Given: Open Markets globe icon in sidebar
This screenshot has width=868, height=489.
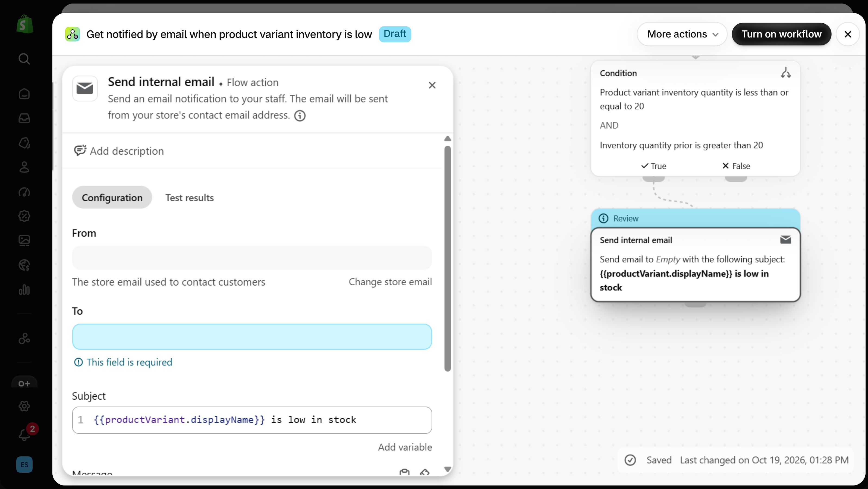Looking at the screenshot, I should [x=24, y=265].
